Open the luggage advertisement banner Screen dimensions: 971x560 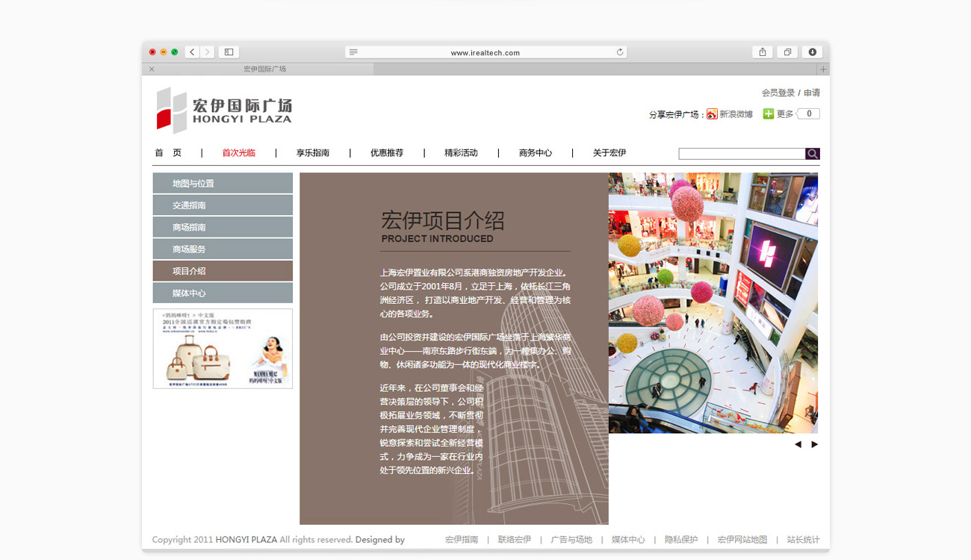pos(223,349)
